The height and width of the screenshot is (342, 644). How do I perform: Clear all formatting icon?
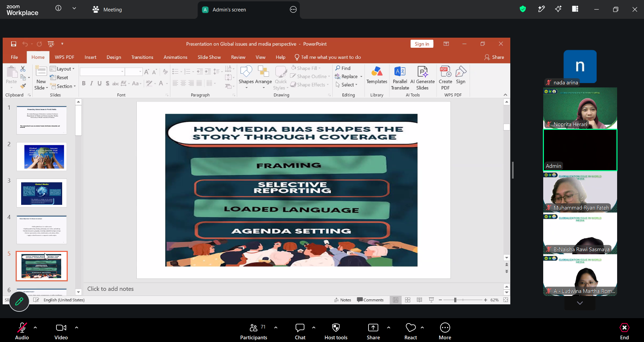pyautogui.click(x=165, y=72)
